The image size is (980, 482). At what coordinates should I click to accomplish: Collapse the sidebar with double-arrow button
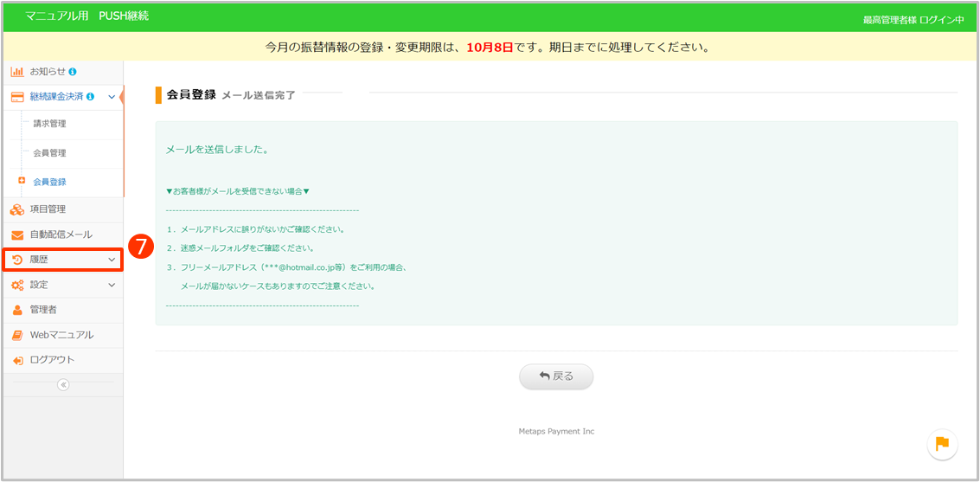pyautogui.click(x=63, y=385)
